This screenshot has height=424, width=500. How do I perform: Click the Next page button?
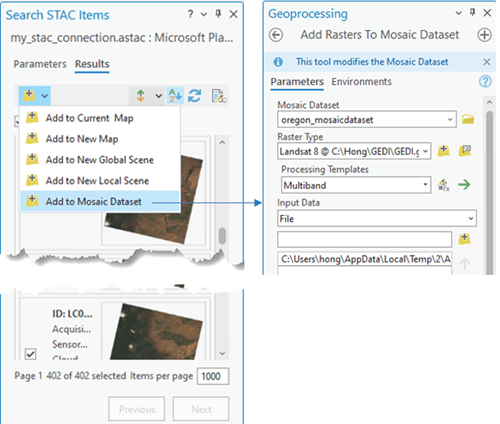[x=201, y=409]
